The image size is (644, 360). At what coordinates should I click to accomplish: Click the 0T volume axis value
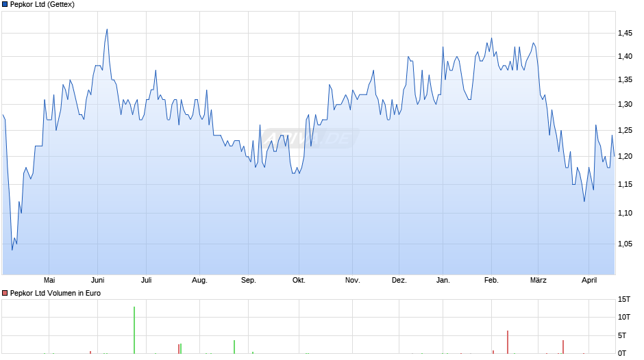tap(622, 353)
